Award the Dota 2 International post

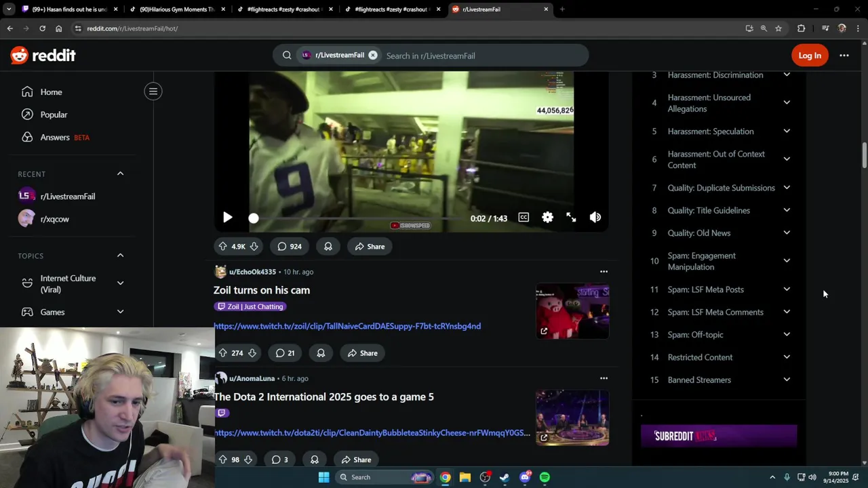(x=315, y=460)
